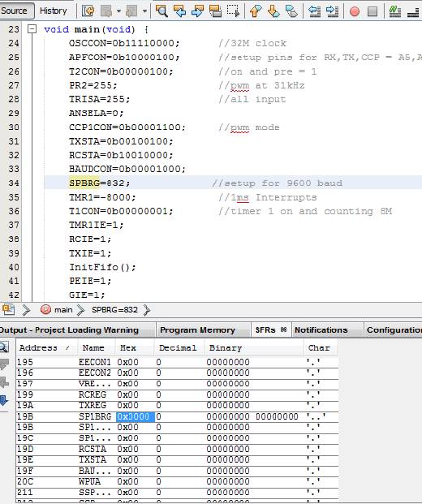Edit the SP1BRG hex value 0x0000

point(135,416)
